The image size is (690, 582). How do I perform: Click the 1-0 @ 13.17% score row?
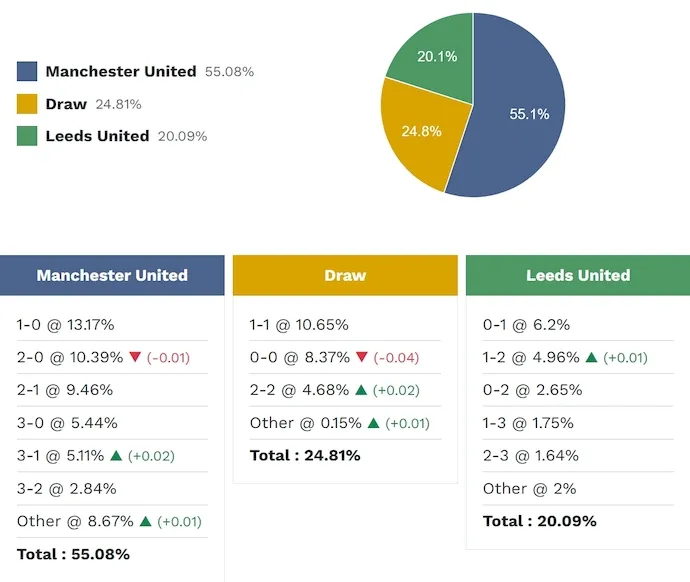(66, 325)
